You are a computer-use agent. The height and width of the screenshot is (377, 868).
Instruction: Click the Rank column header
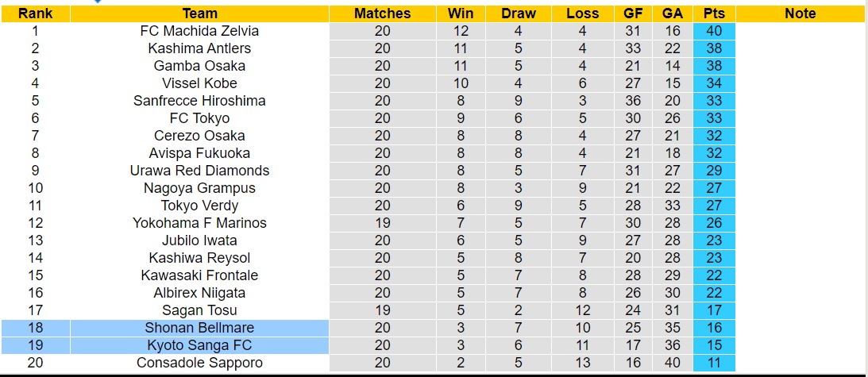tap(35, 13)
